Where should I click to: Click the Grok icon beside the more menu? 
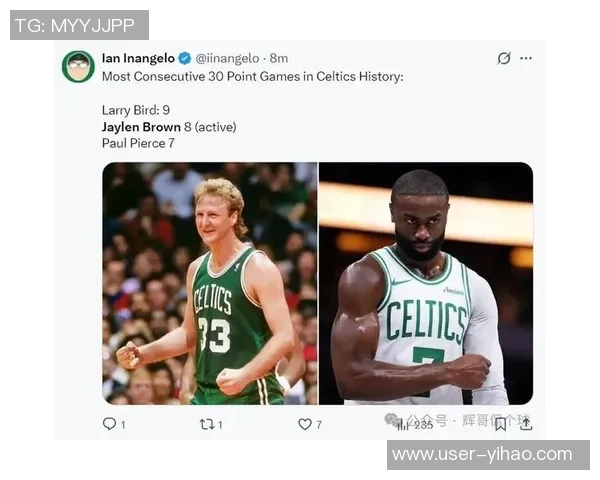pos(504,58)
